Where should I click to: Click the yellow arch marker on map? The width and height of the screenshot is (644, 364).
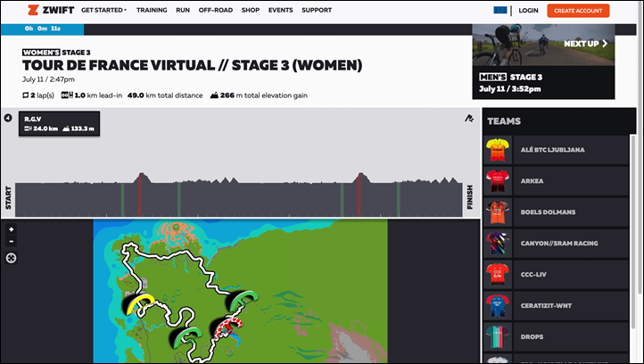point(138,304)
